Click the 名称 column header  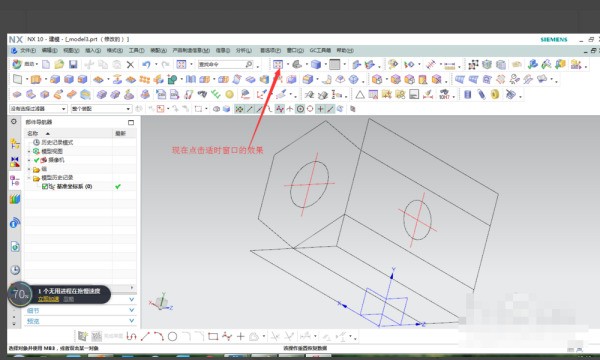pyautogui.click(x=69, y=133)
